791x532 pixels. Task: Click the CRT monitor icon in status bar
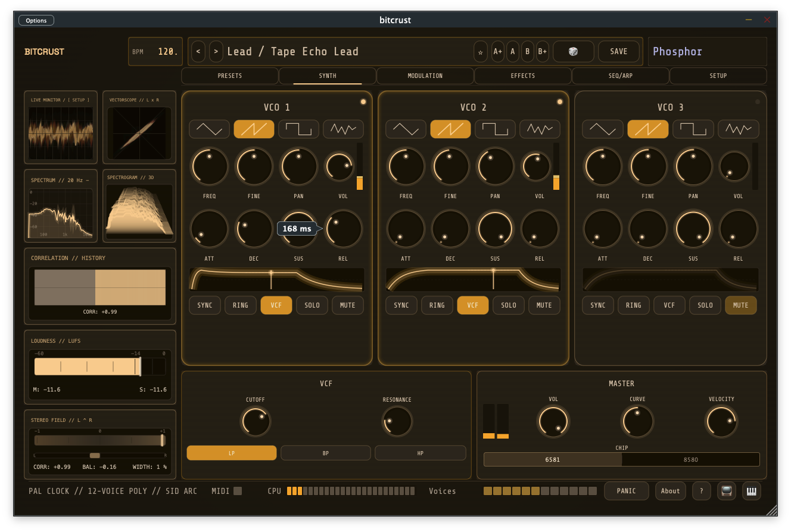pos(726,490)
